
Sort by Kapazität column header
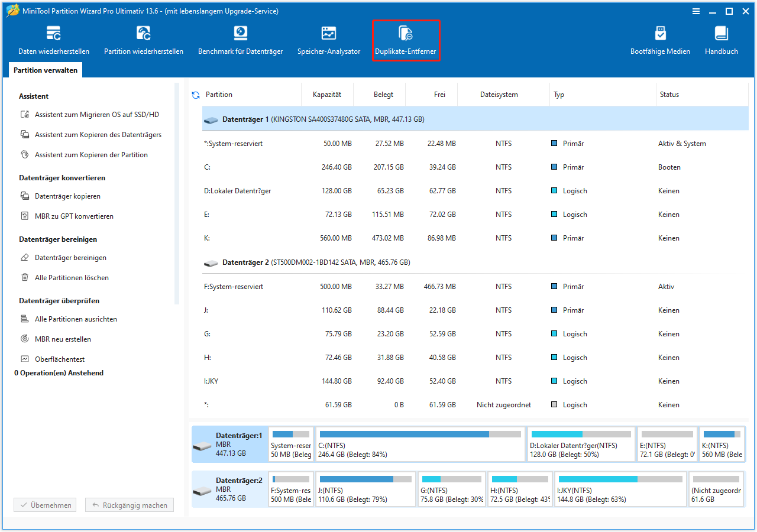click(326, 95)
